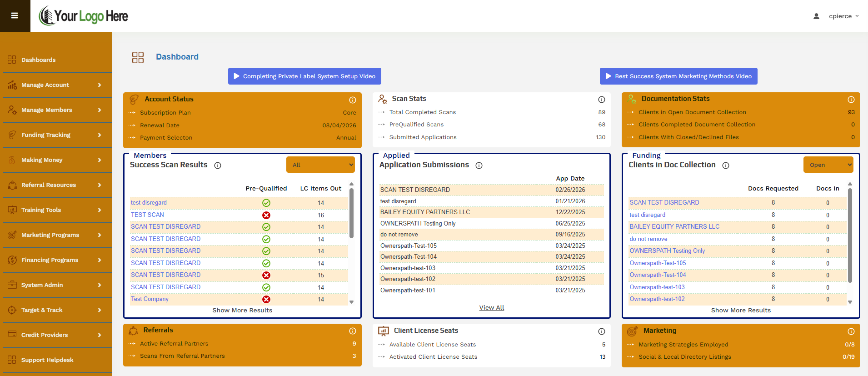Expand the cpierce user menu

pos(843,16)
